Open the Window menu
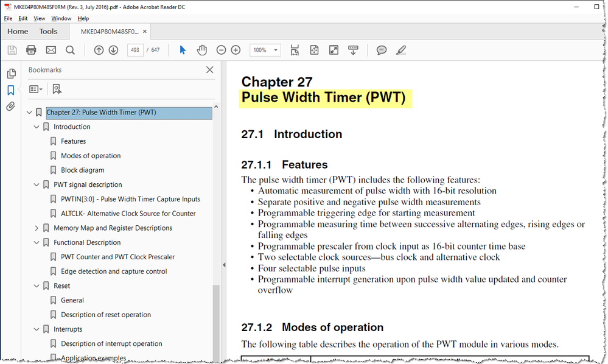 coord(61,18)
